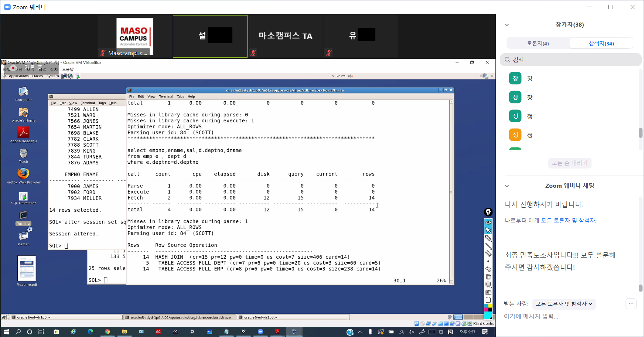The image size is (644, 337).
Task: Collapse the Zoom 웨비나 채팅 panel
Action: pos(507,186)
